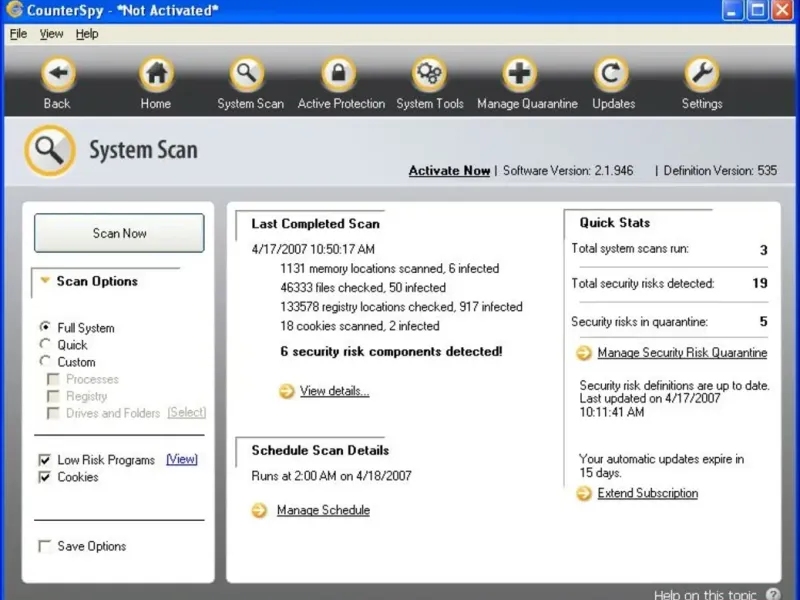This screenshot has width=800, height=600.
Task: Uncheck Low Risk Programs checkbox
Action: [45, 460]
